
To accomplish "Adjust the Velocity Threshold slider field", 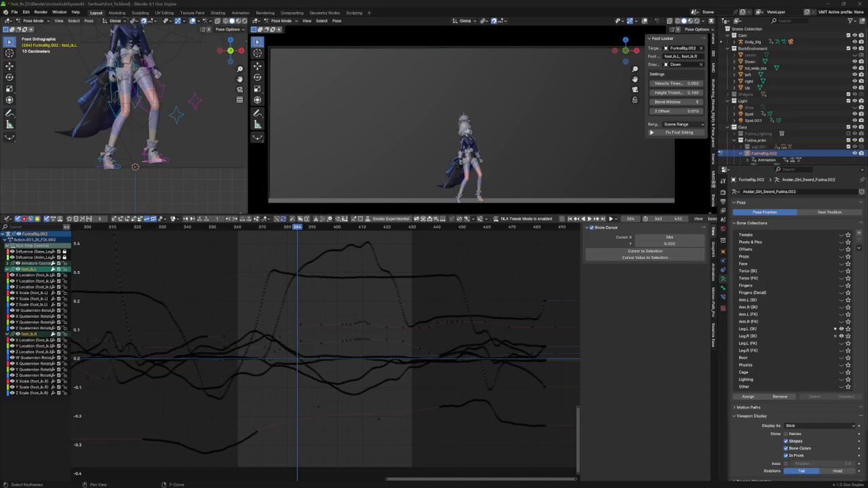I will coord(676,83).
